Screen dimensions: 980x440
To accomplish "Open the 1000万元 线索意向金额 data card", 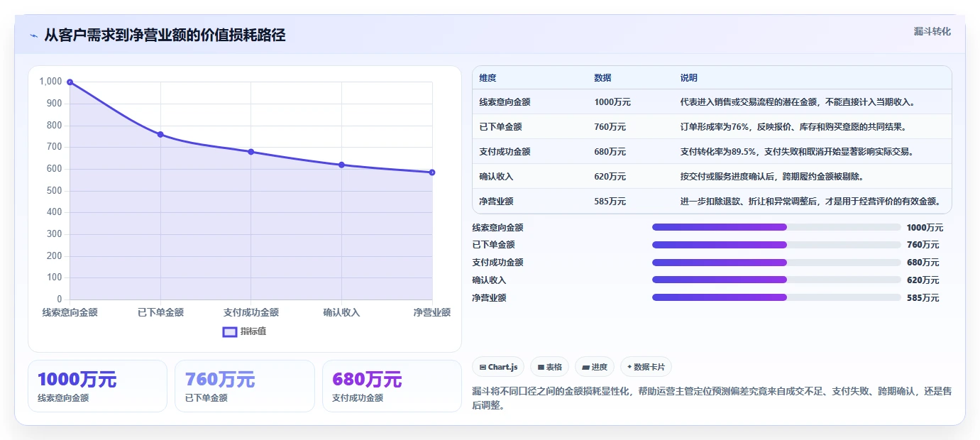I will coord(97,386).
